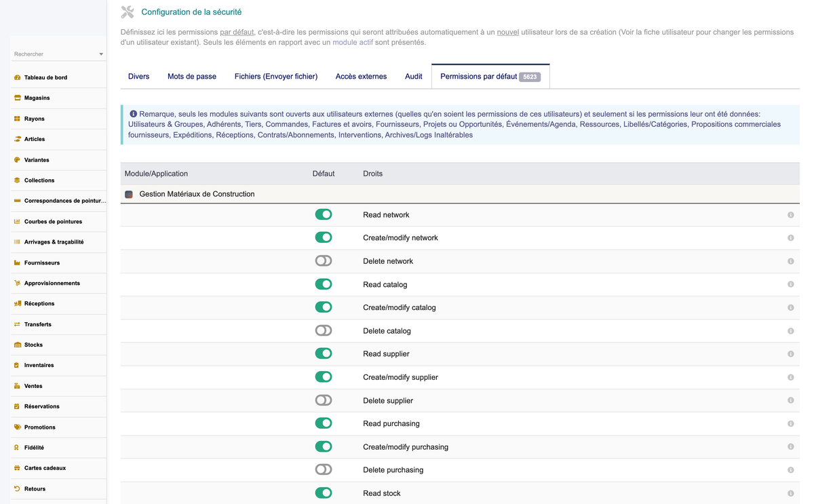
Task: Click the Courbes de pointures chart icon
Action: click(17, 222)
